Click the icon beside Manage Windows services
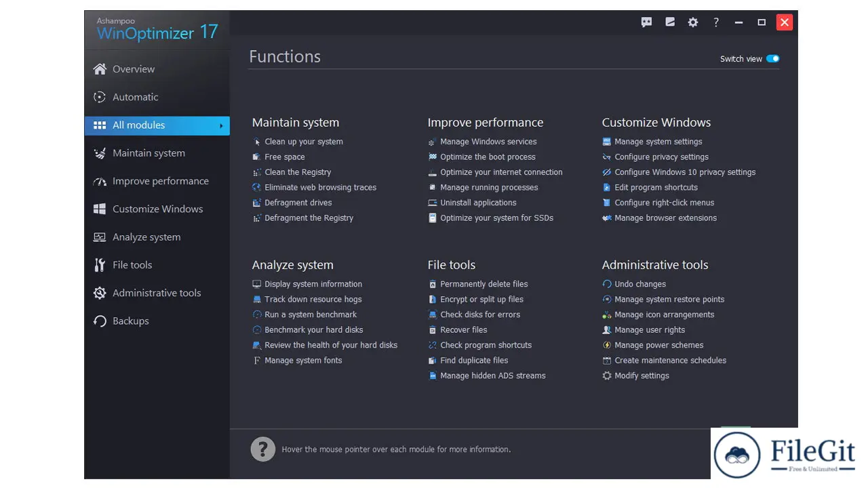 [x=433, y=142]
